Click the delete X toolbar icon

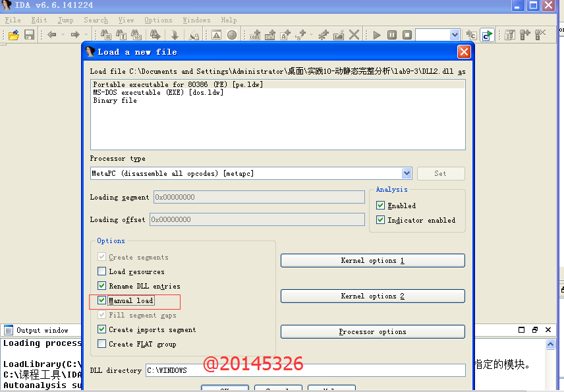(353, 35)
